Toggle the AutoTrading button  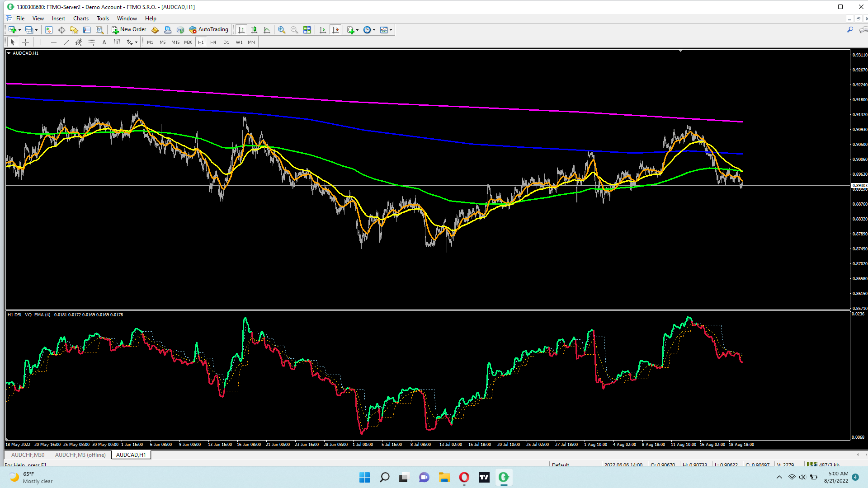pyautogui.click(x=209, y=30)
